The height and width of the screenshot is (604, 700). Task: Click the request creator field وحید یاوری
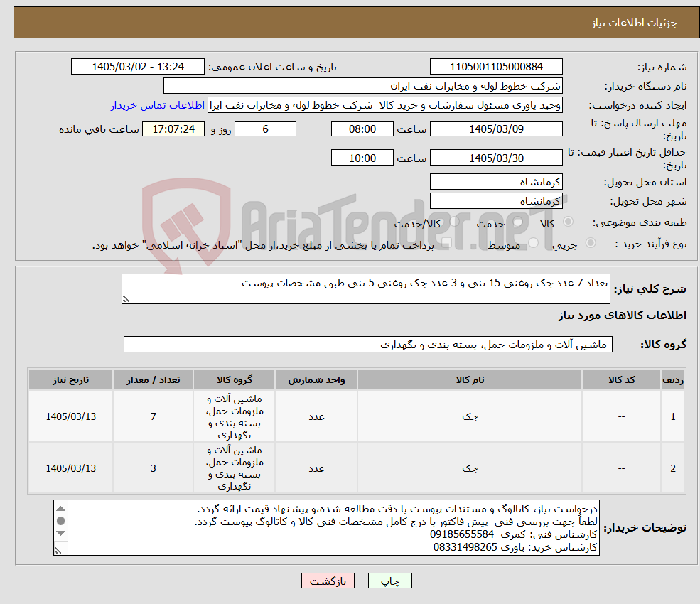click(x=384, y=105)
